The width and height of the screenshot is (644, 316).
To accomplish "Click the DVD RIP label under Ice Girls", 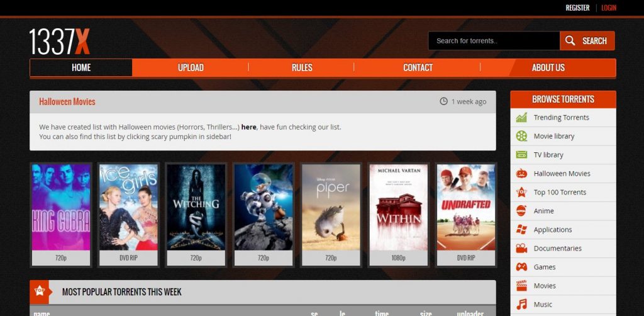I will 128,258.
